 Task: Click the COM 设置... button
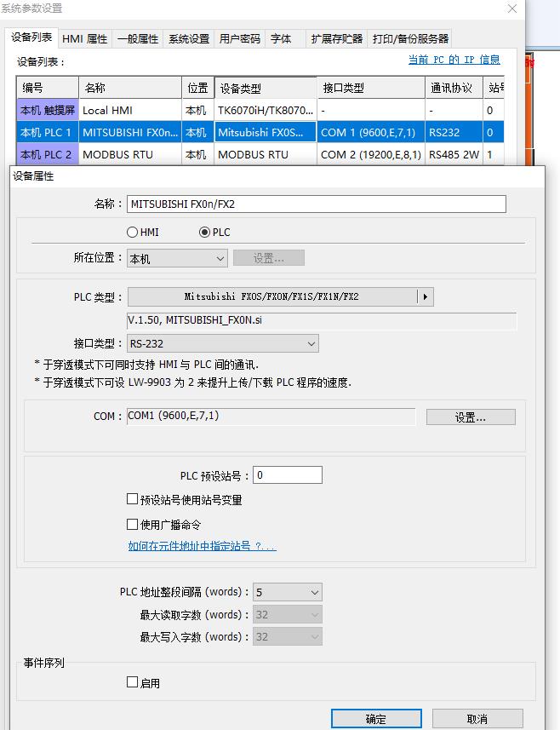pos(470,417)
